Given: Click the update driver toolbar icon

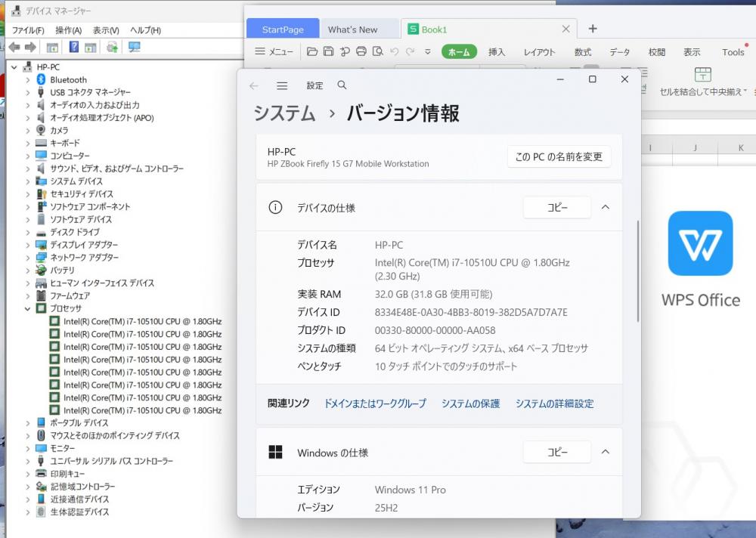Looking at the screenshot, I should pyautogui.click(x=112, y=47).
